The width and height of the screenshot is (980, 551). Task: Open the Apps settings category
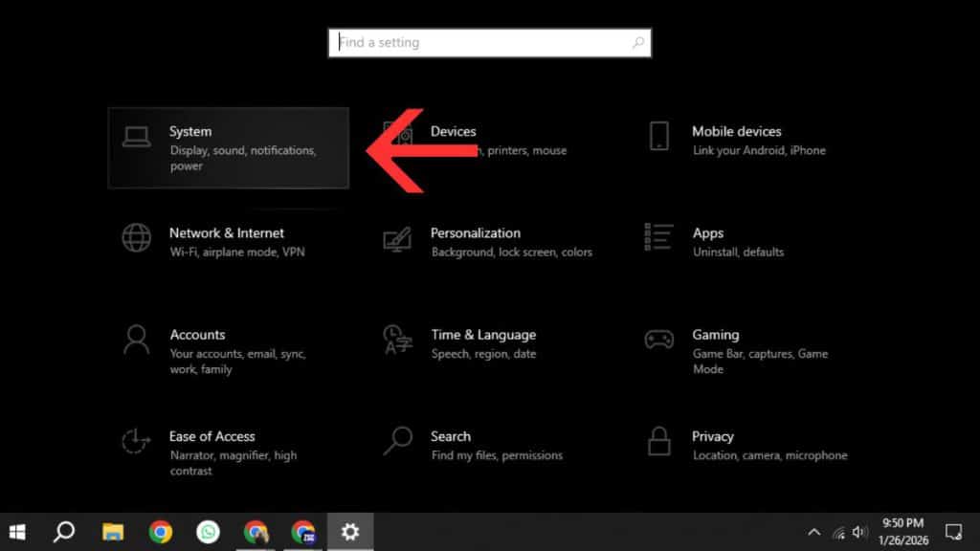tap(708, 233)
